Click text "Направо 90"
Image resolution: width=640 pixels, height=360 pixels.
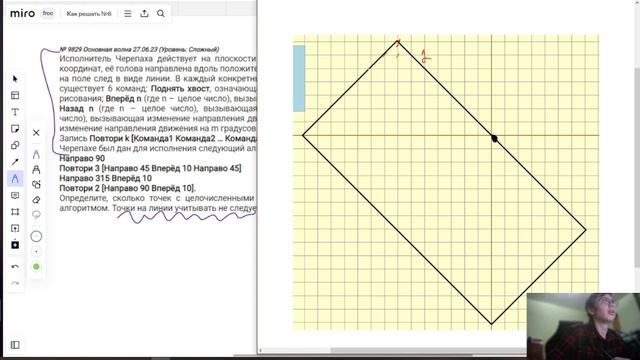(82, 158)
